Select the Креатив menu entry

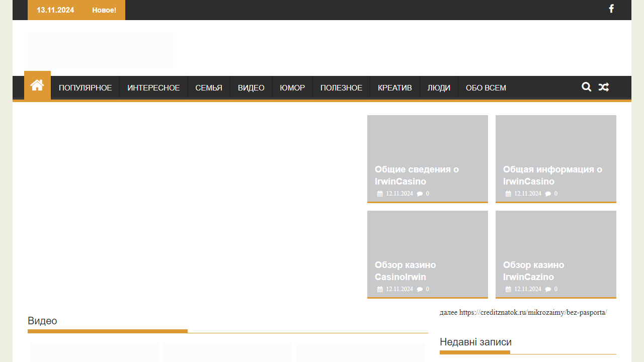395,88
